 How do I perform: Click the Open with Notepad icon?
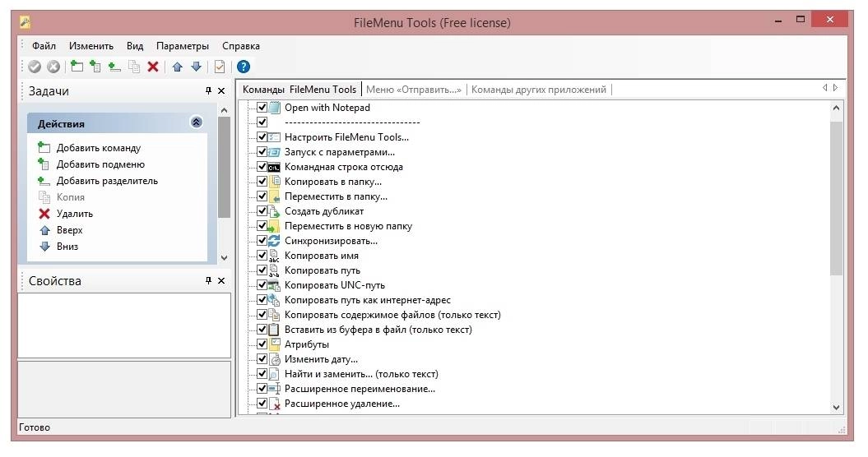tap(275, 108)
